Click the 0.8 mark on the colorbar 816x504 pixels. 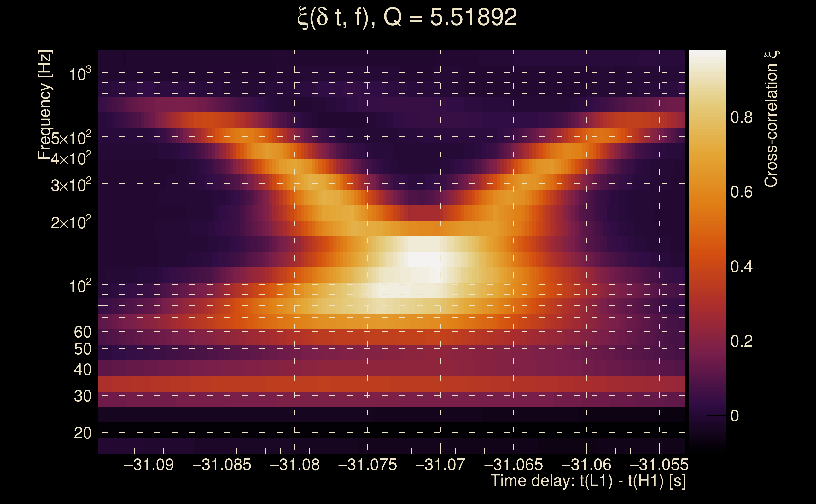click(x=741, y=117)
